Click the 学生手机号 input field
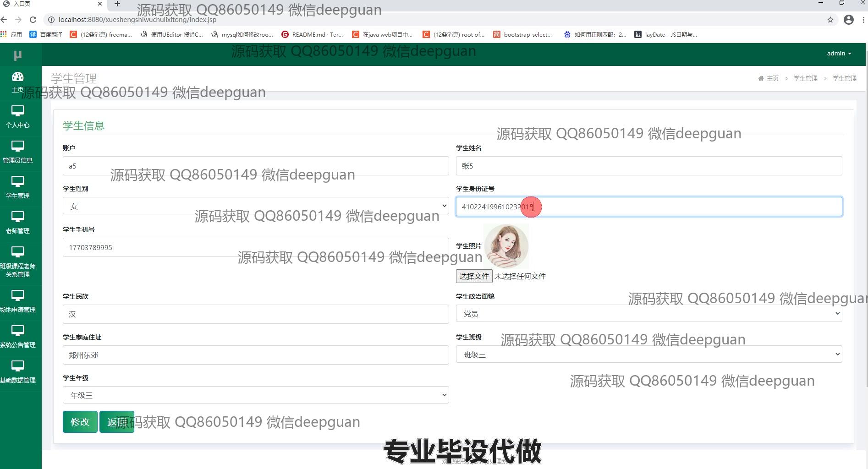This screenshot has height=469, width=868. (255, 247)
